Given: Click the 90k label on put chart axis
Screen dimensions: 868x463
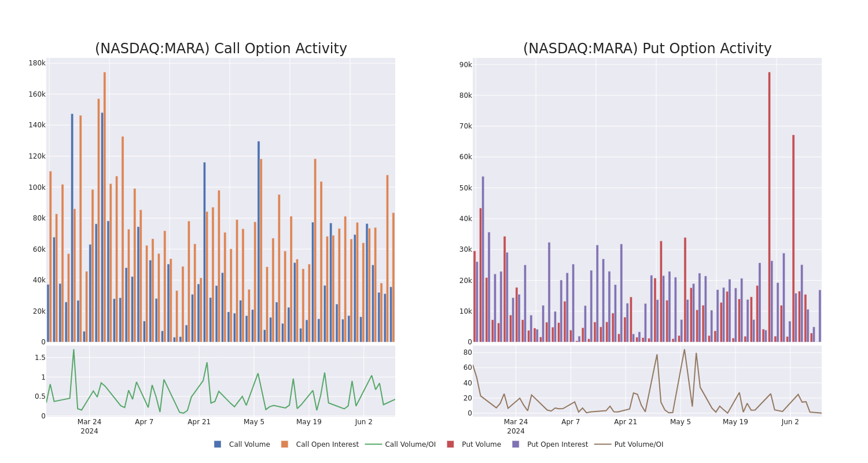Looking at the screenshot, I should click(x=466, y=65).
